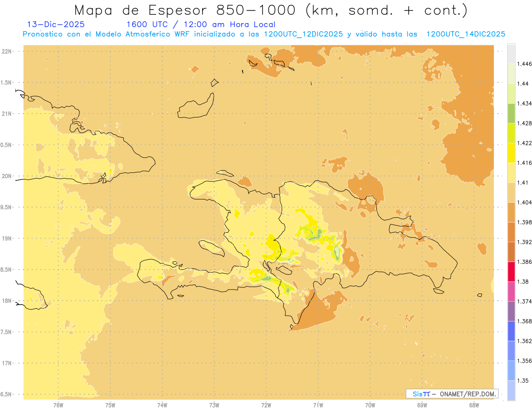The image size is (532, 411).
Task: Click the time label '1600 UTC / 12:00 am Hora Local'
Action: click(201, 24)
